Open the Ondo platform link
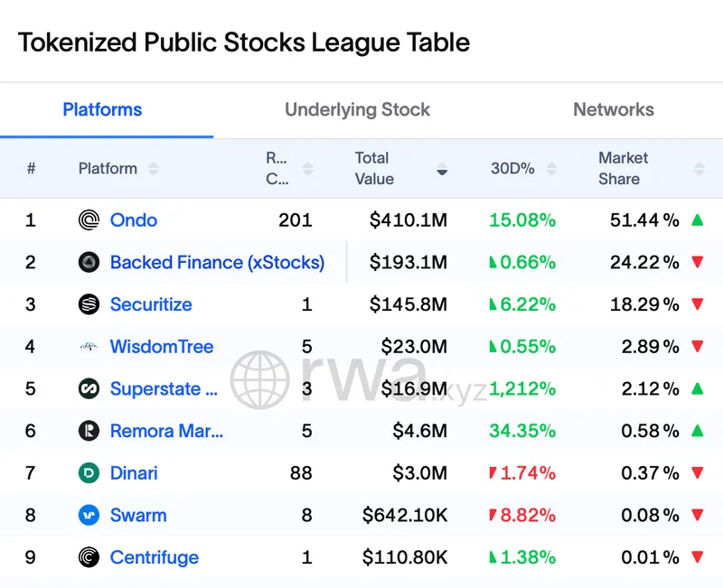Image resolution: width=723 pixels, height=588 pixels. tap(134, 219)
